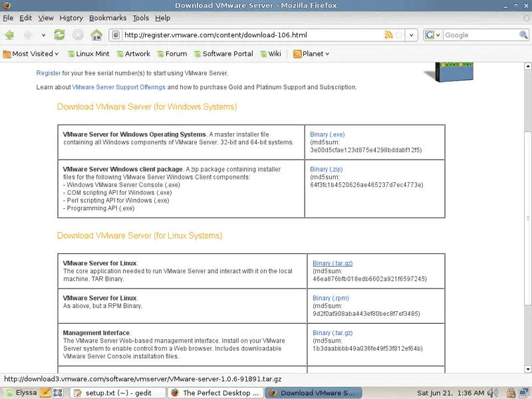Expand the Planet feed bookmark dropdown
This screenshot has width=532, height=399.
[311, 54]
